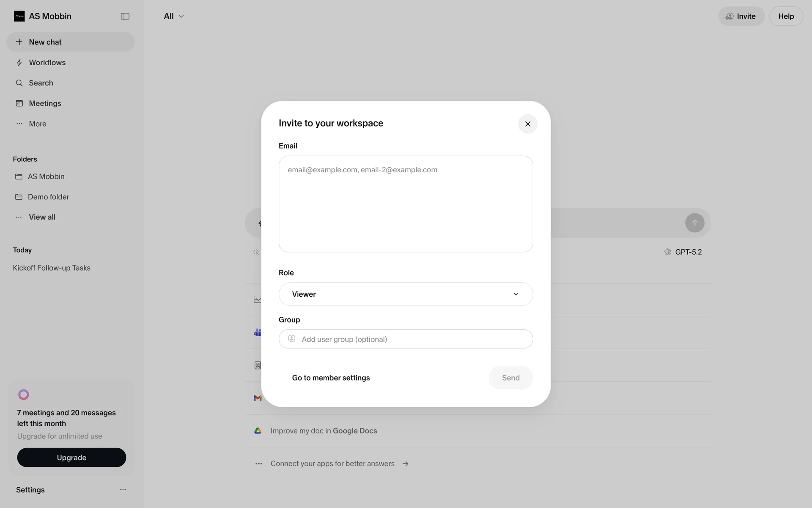
Task: Open the Kickoff Follow-up Tasks chat
Action: click(x=52, y=268)
